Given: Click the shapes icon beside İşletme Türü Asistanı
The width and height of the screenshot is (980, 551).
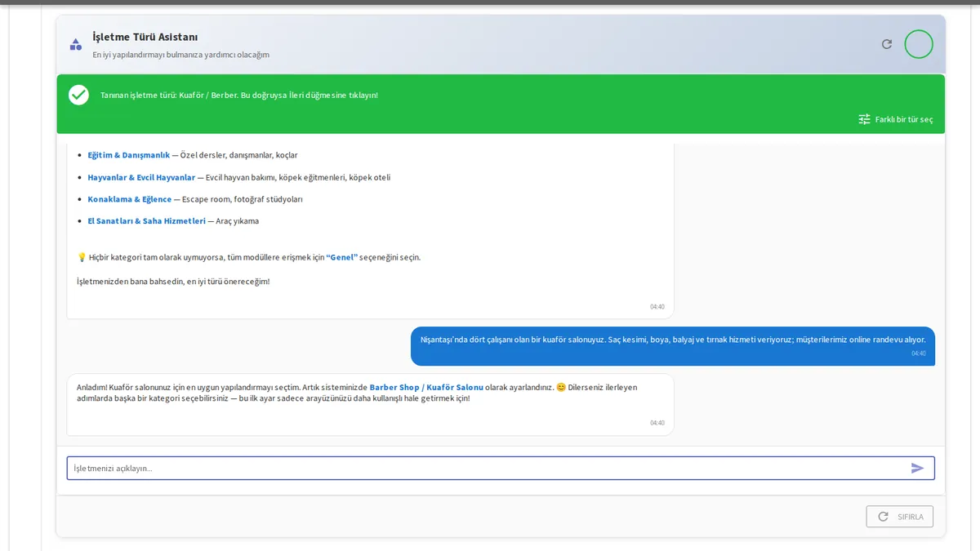Looking at the screenshot, I should pyautogui.click(x=76, y=44).
